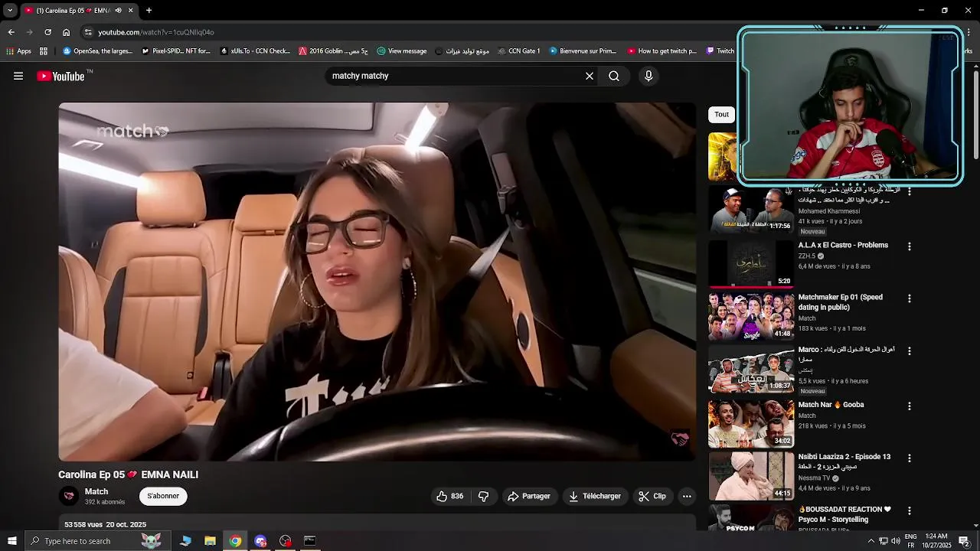The image size is (980, 551).
Task: Switch ENG FR input language indicator
Action: [910, 541]
